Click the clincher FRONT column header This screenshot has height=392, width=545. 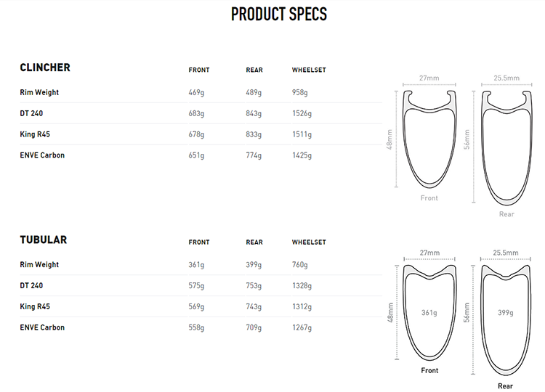pyautogui.click(x=199, y=70)
